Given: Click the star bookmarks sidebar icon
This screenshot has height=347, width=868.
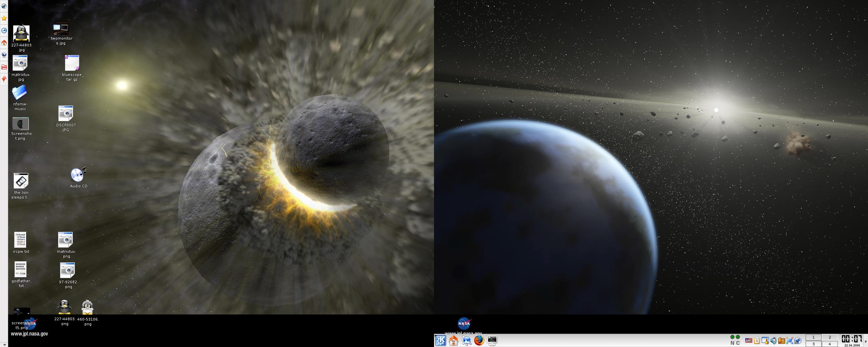Looking at the screenshot, I should 4,18.
